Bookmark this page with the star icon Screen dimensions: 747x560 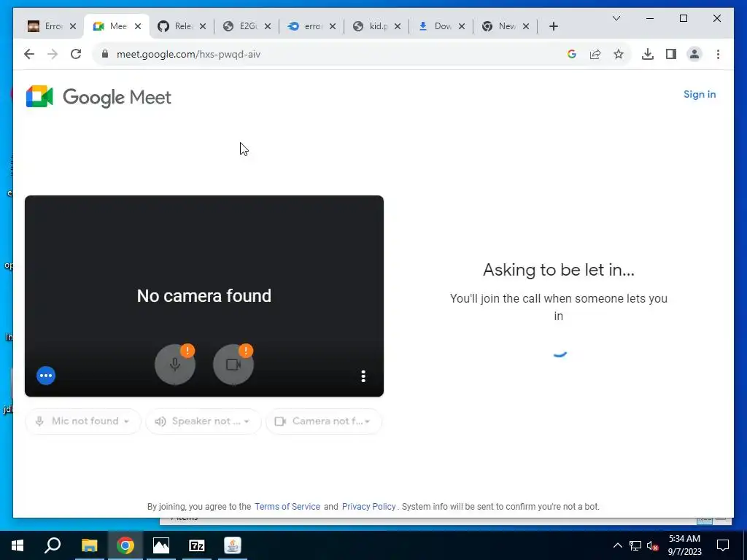(619, 54)
